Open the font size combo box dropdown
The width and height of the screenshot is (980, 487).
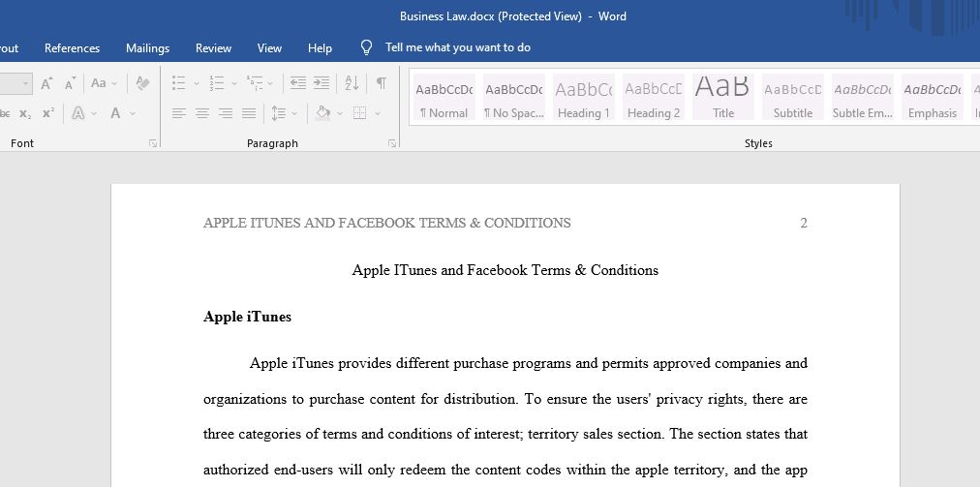click(25, 83)
